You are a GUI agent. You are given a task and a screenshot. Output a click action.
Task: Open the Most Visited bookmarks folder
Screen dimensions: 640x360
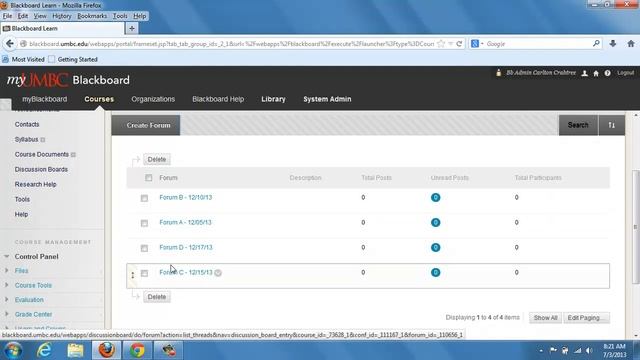23,59
